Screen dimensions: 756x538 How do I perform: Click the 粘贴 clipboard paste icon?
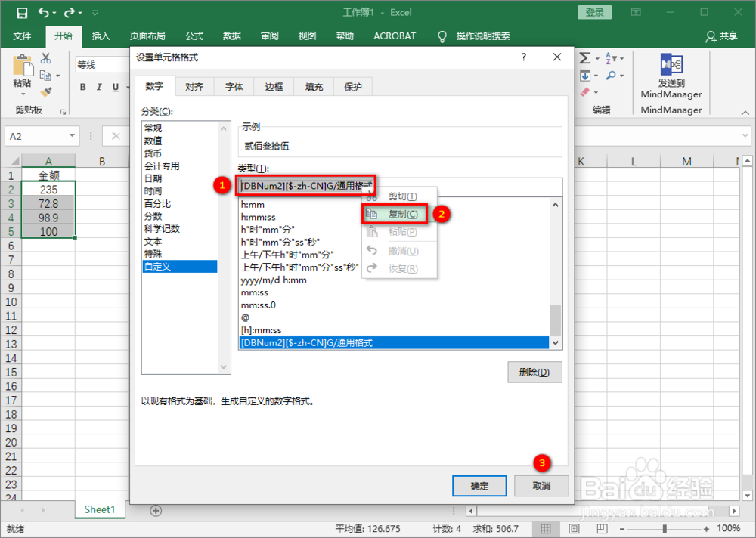pyautogui.click(x=22, y=66)
